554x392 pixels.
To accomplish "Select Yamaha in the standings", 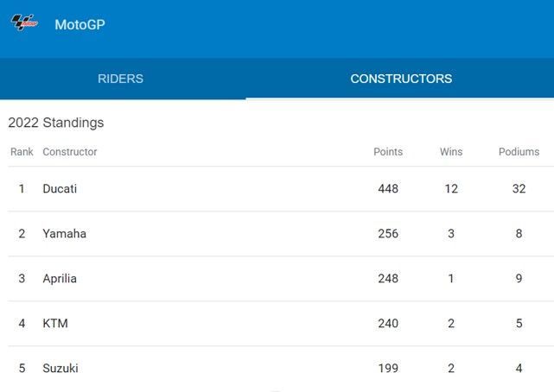I will pyautogui.click(x=64, y=233).
